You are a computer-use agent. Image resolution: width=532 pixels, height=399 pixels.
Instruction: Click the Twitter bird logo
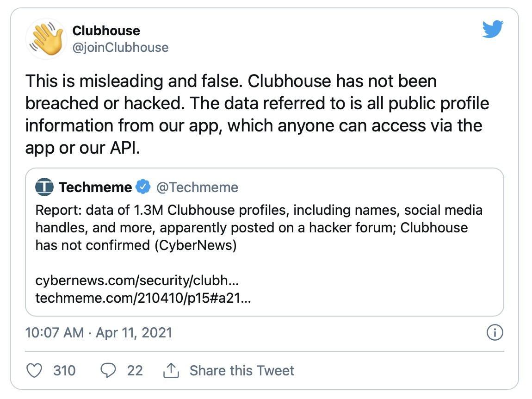tap(492, 30)
